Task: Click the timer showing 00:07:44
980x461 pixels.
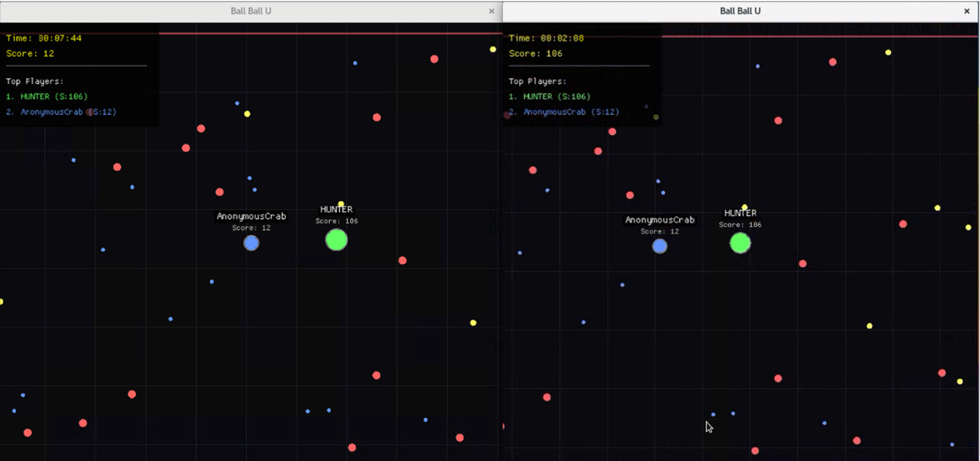Action: click(x=44, y=38)
